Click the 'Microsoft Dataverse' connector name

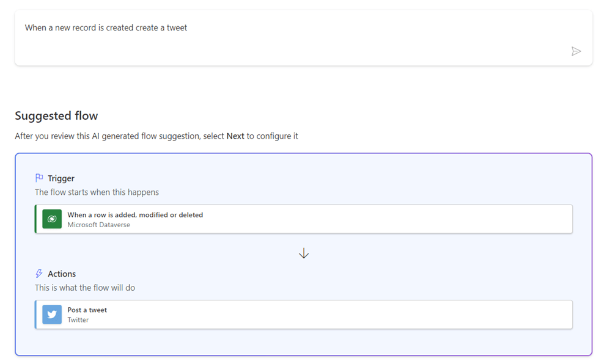98,225
